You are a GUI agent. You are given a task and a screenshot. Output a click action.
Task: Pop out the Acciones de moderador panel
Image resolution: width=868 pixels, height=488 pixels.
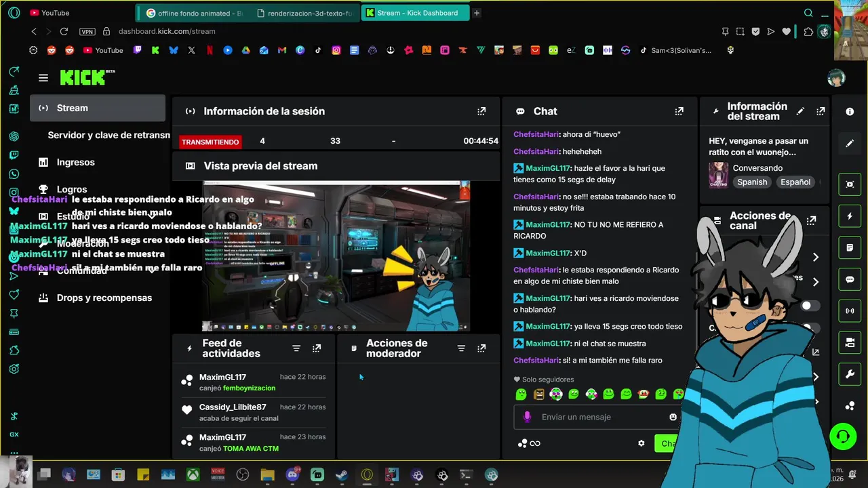481,348
